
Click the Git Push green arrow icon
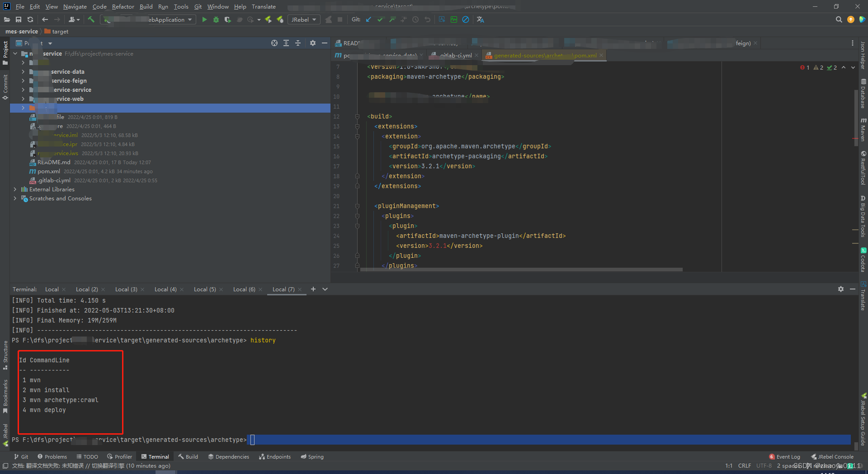tap(392, 19)
